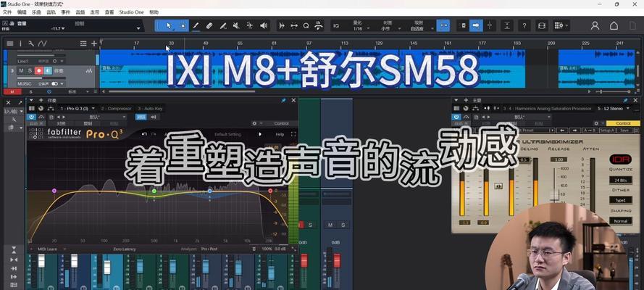Solo track 3 with S button
The image size is (644, 290).
point(30,70)
